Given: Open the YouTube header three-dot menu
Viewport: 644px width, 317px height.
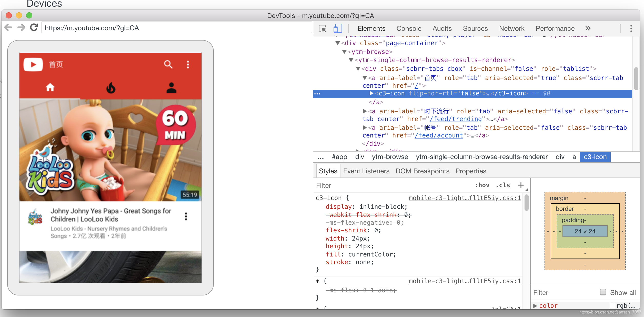Looking at the screenshot, I should pos(188,64).
